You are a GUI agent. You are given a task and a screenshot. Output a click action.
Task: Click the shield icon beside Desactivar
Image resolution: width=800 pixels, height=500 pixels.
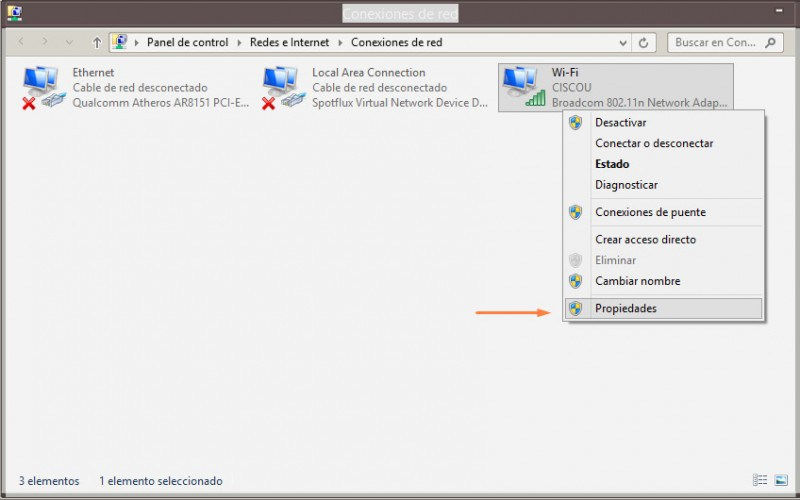pyautogui.click(x=576, y=122)
